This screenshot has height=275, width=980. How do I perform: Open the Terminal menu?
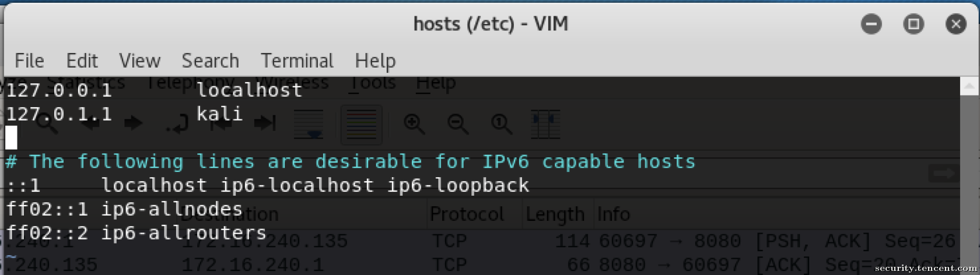(297, 61)
